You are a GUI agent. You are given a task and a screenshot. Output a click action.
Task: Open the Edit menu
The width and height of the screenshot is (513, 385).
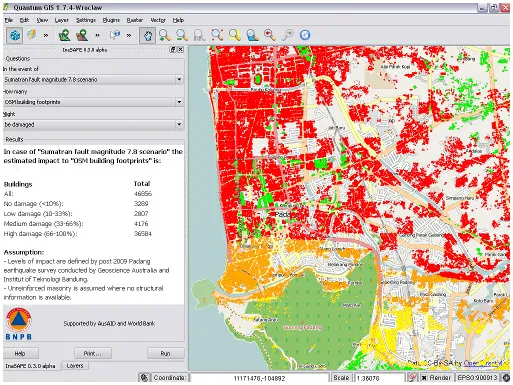(x=24, y=20)
